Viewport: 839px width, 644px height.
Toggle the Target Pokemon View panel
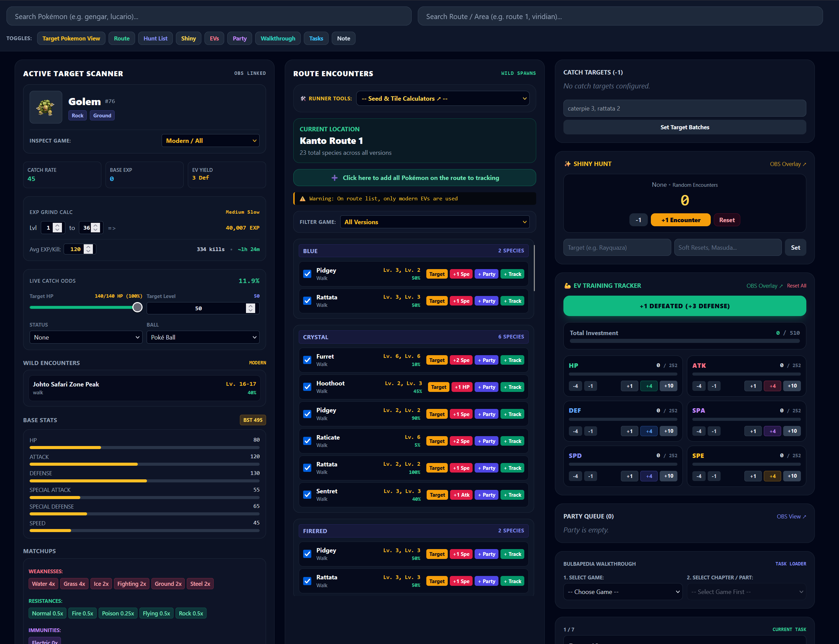tap(71, 38)
